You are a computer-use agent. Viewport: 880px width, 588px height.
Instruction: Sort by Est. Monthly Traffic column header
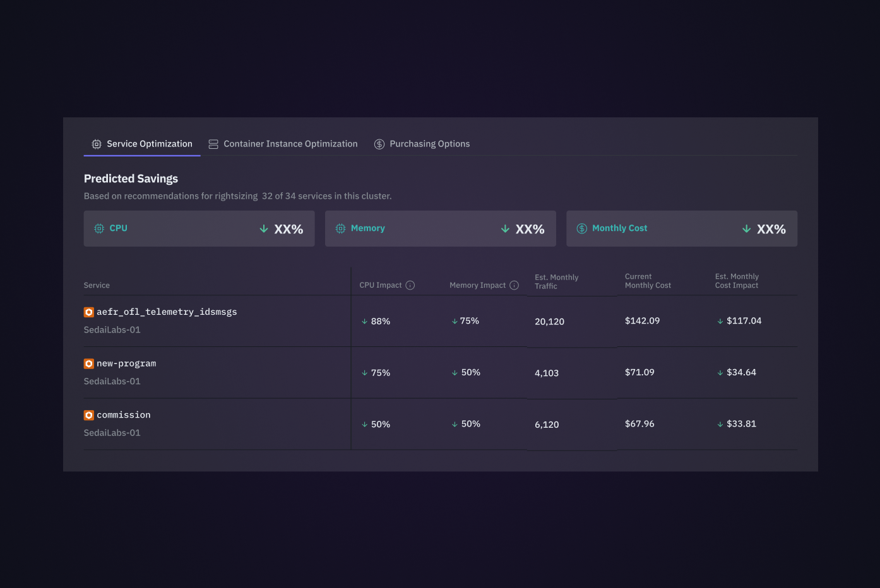pos(556,281)
